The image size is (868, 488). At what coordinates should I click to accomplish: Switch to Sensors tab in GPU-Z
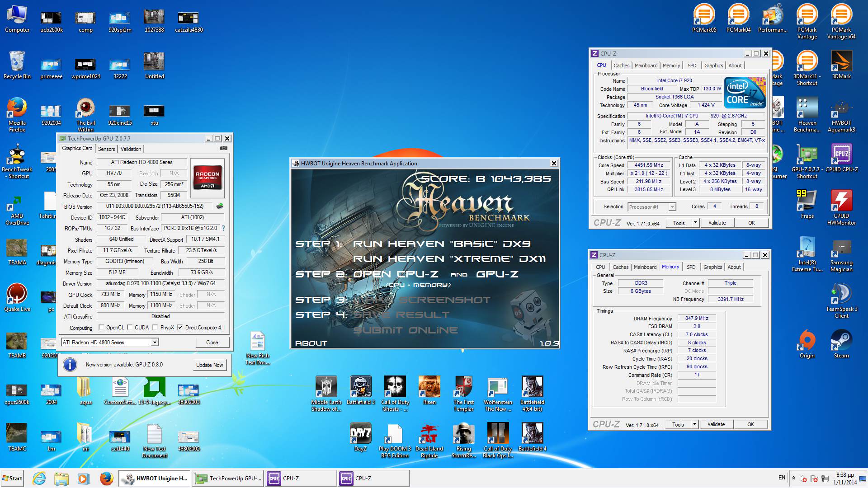point(107,149)
